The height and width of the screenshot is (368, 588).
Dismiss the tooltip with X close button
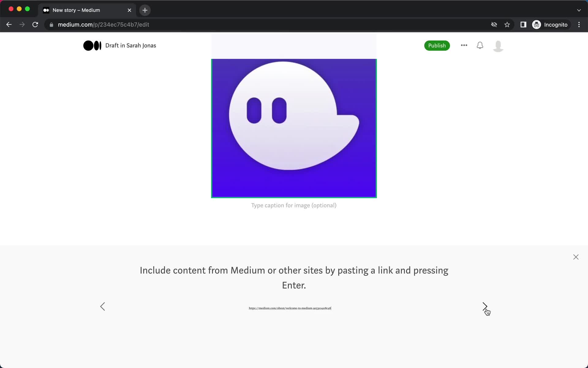pos(576,256)
